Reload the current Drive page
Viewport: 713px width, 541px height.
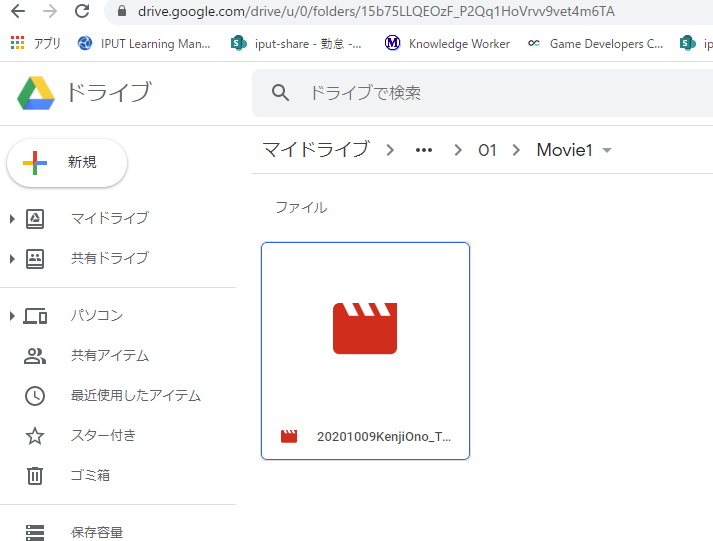point(82,11)
